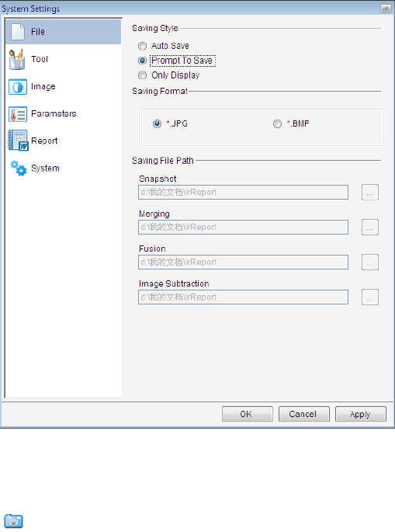Click the blank page File icon
This screenshot has width=395, height=532.
coord(18,32)
